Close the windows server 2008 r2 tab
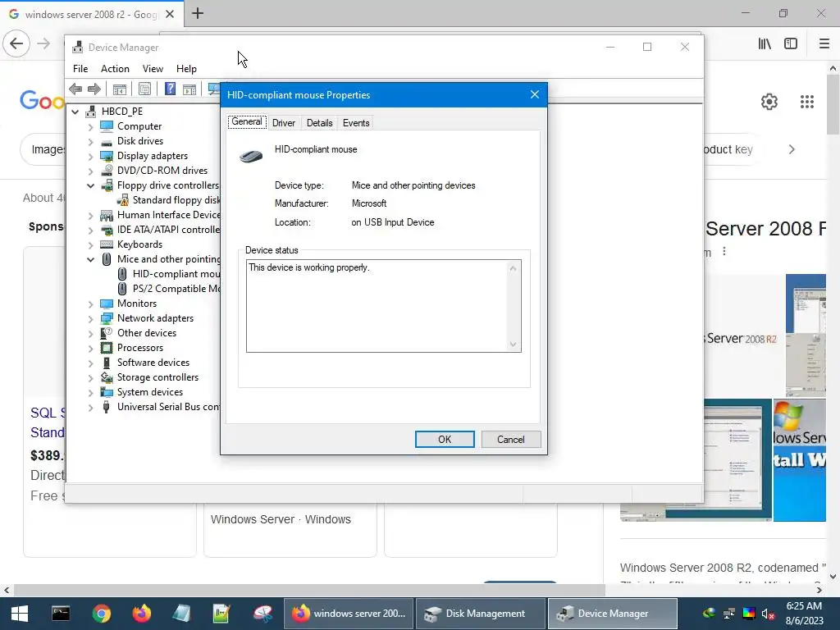The image size is (840, 630). coord(170,14)
